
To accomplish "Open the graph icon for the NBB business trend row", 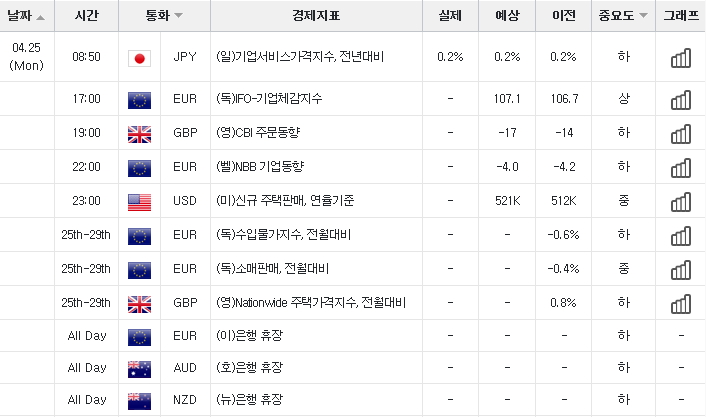I will 681,168.
